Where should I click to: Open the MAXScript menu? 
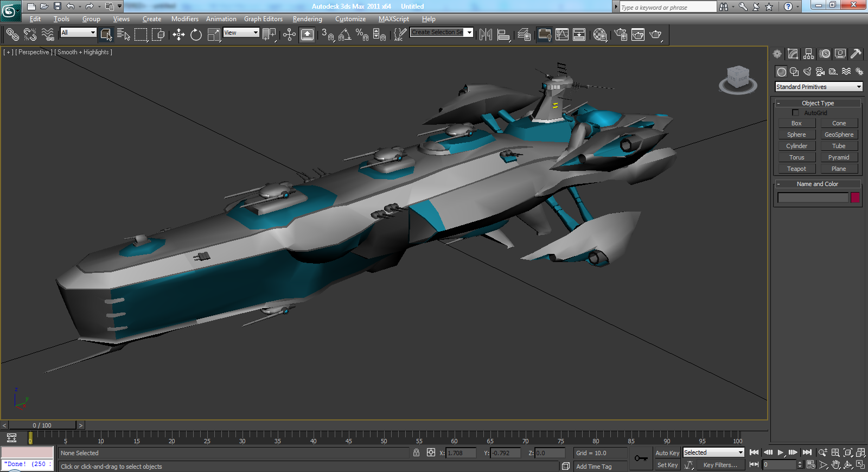394,19
